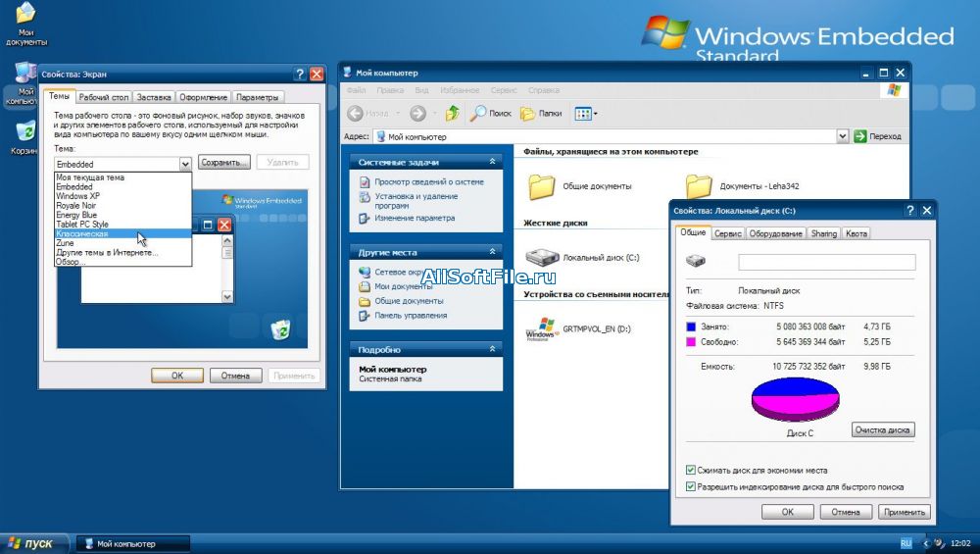Click the My Documents icon under Other Places
The image size is (980, 554).
click(x=365, y=286)
